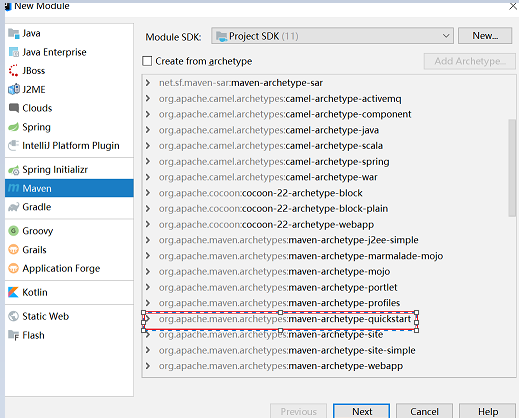Click the New... SDK button

tap(485, 36)
